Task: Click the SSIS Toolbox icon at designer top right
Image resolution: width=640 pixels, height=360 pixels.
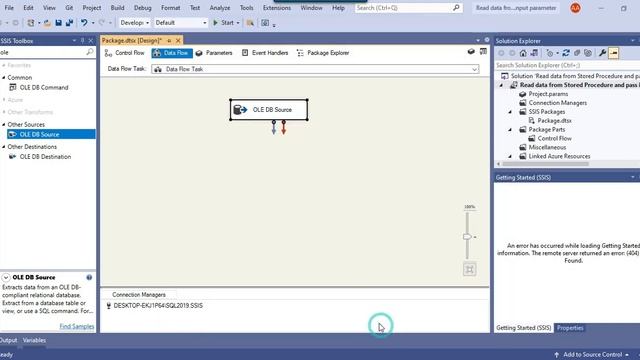Action: [x=483, y=51]
